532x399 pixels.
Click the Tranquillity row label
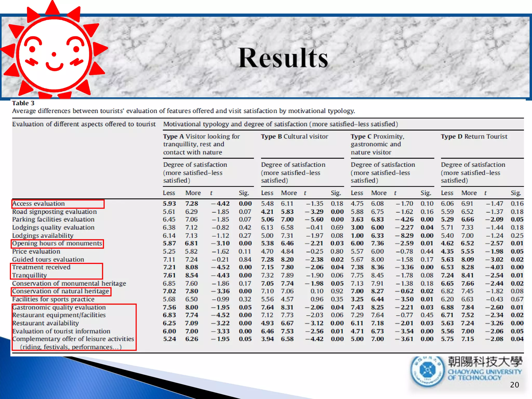(x=30, y=275)
